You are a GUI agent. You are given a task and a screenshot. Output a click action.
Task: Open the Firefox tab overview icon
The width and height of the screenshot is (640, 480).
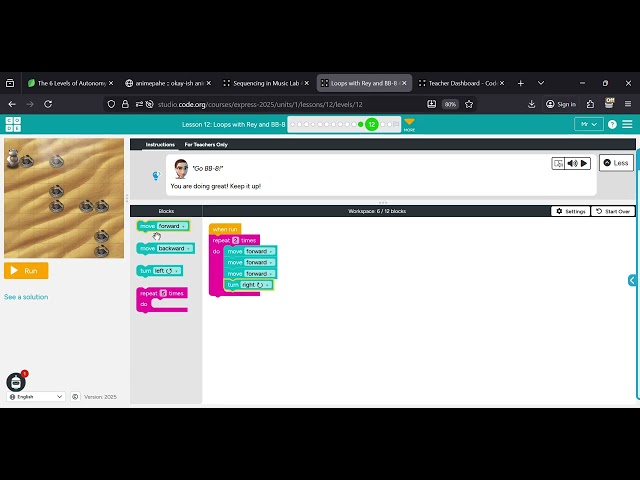(10, 83)
